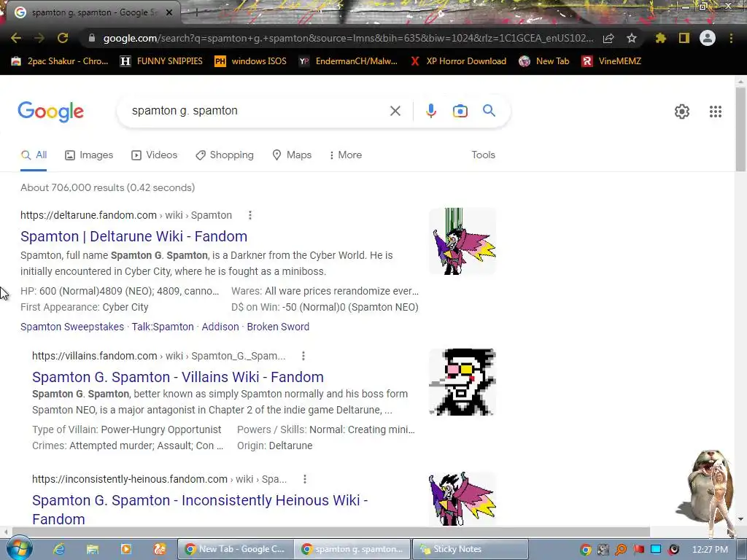Screen dimensions: 747x560
Task: Clear the search box with X
Action: (395, 111)
